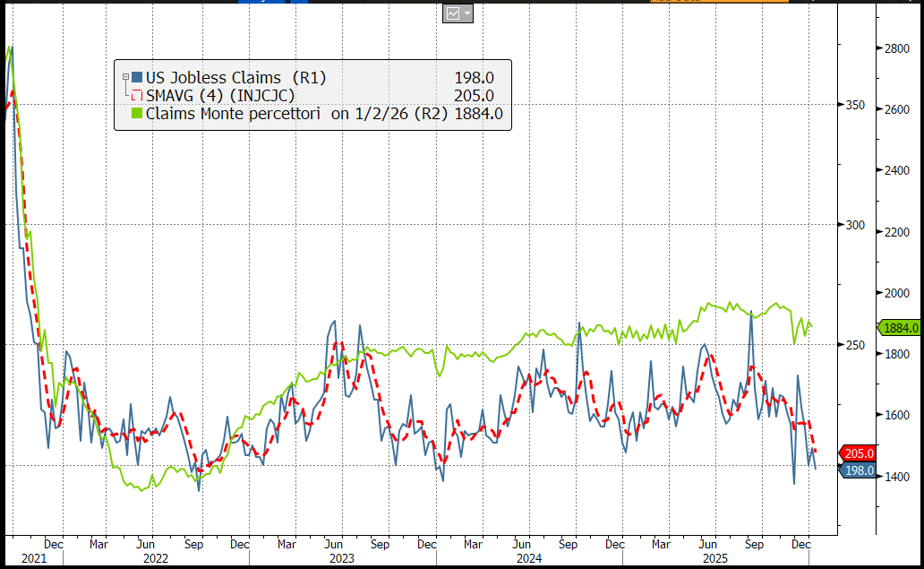Click the chart type icon at top
924x569 pixels.
click(x=452, y=13)
